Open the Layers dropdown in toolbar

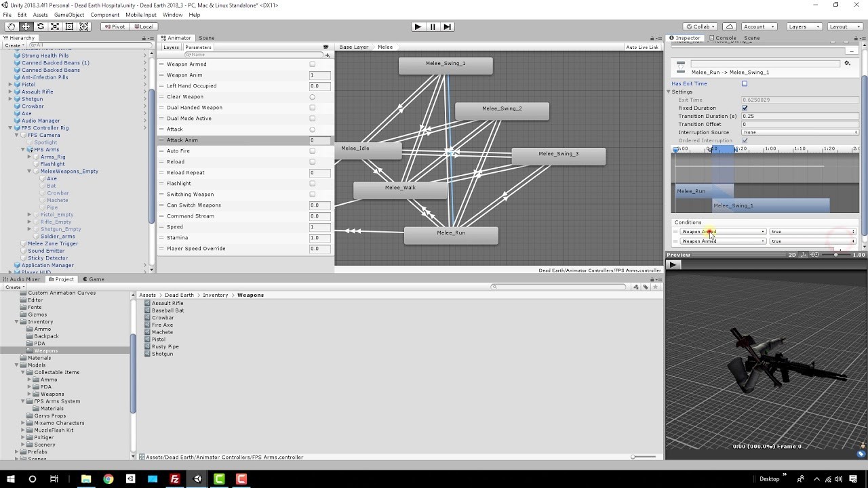pyautogui.click(x=804, y=26)
